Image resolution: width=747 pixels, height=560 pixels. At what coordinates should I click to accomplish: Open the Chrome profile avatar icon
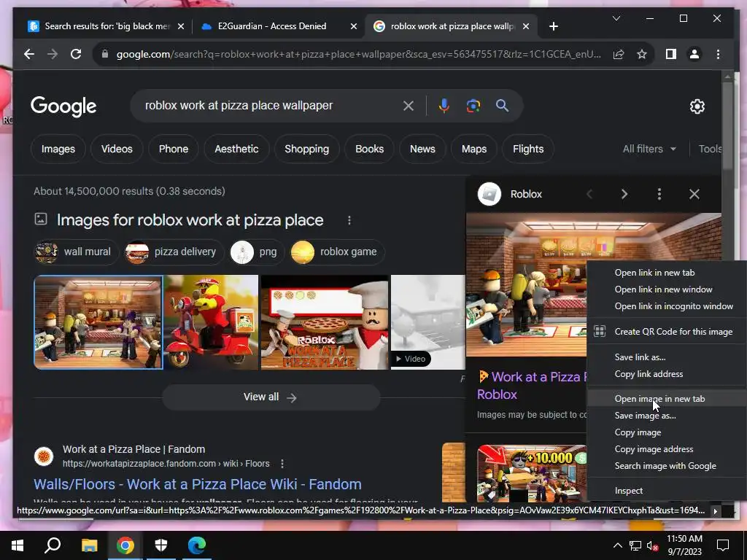tap(694, 54)
